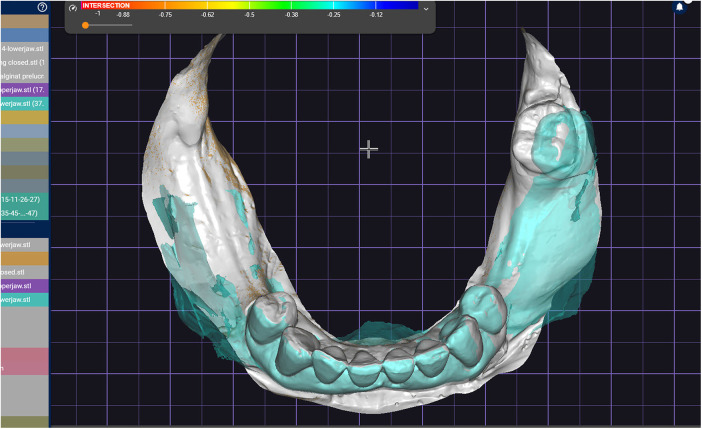The width and height of the screenshot is (702, 429).
Task: Select the '4-lowerjaw.stl' list entry
Action: tap(25, 48)
